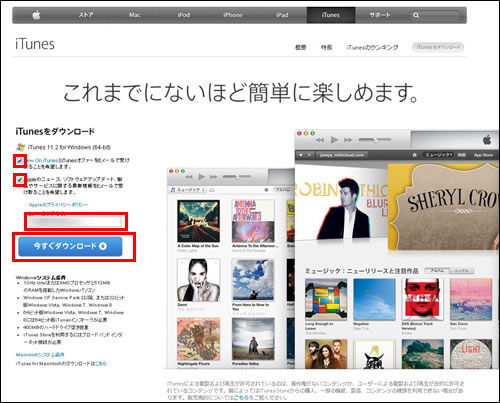Click the search magnifier in navigation bar
The image size is (500, 403).
click(416, 15)
